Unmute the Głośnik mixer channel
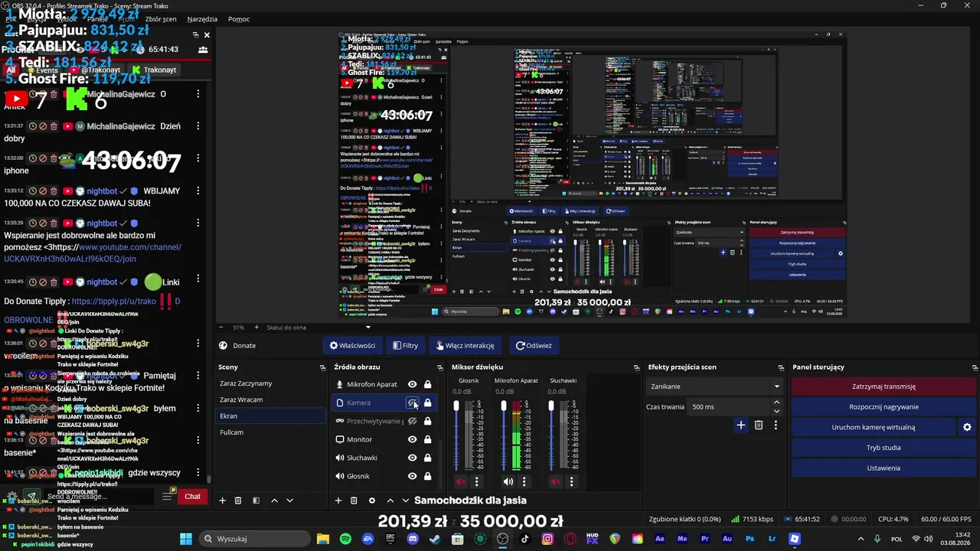Image resolution: width=980 pixels, height=551 pixels. (x=461, y=481)
